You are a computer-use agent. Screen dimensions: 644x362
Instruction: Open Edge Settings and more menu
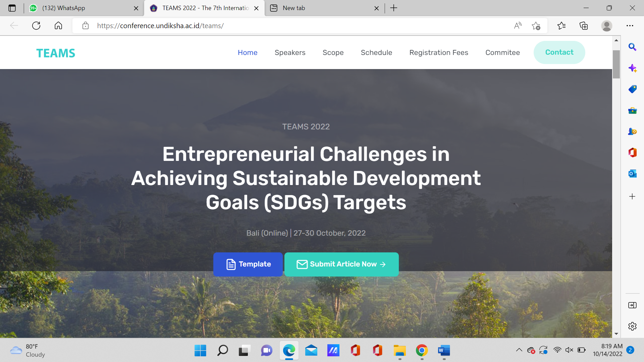pos(630,25)
